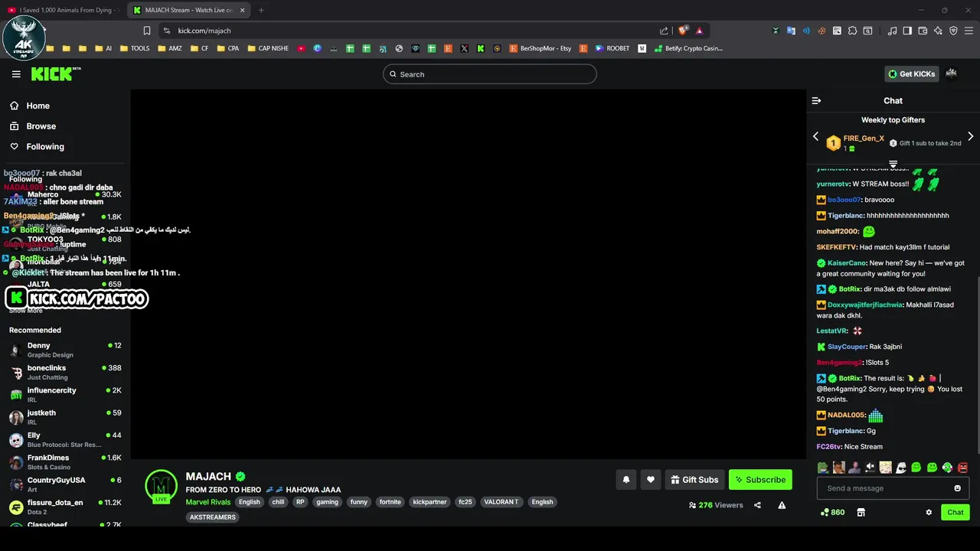Open the browser media control music icon

[x=892, y=31]
